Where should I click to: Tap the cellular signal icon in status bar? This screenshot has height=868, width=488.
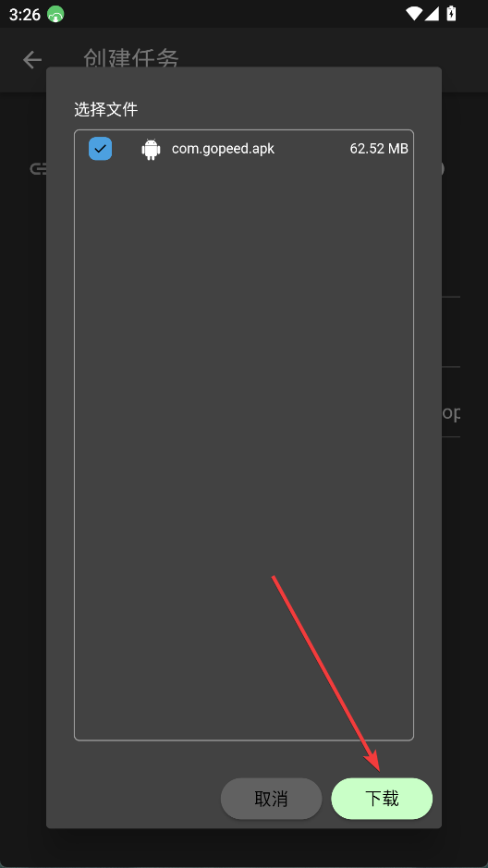pos(432,14)
